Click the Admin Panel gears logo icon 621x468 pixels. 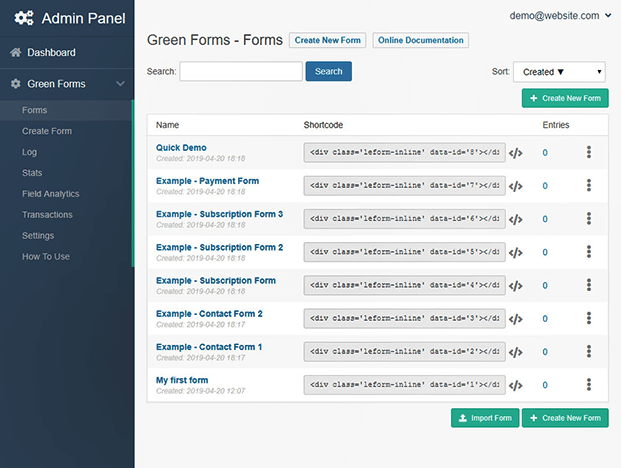(x=24, y=18)
